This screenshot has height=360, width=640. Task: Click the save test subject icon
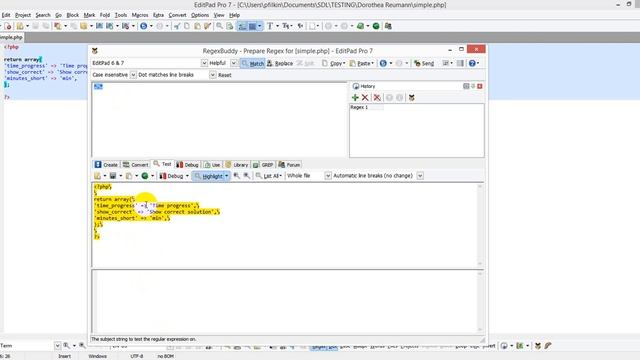pyautogui.click(x=113, y=176)
